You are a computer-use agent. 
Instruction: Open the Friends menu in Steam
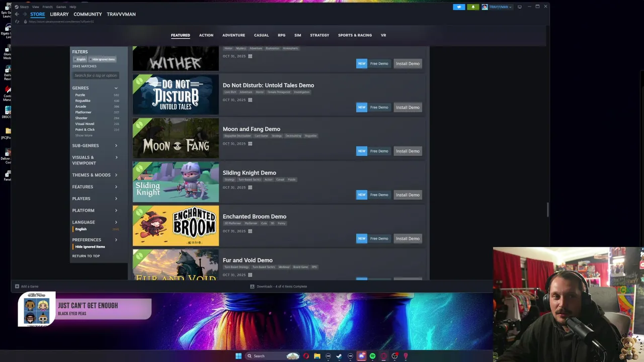[47, 7]
